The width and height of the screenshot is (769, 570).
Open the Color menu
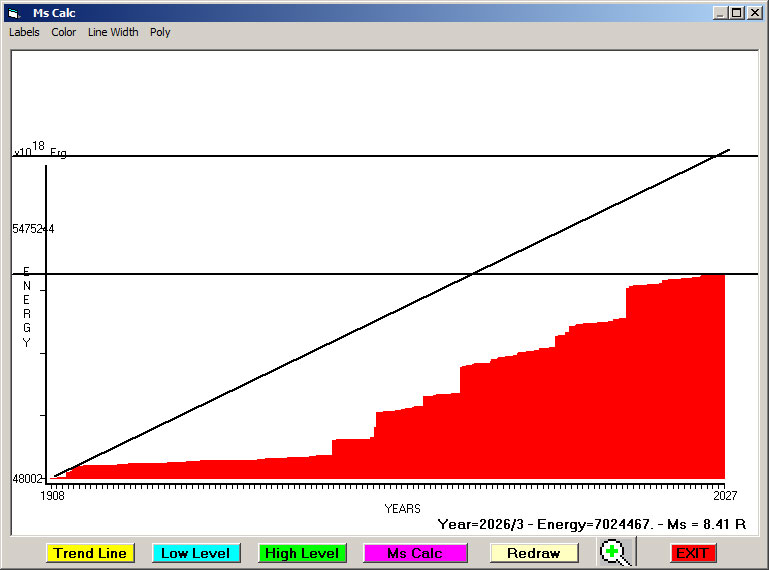[64, 32]
